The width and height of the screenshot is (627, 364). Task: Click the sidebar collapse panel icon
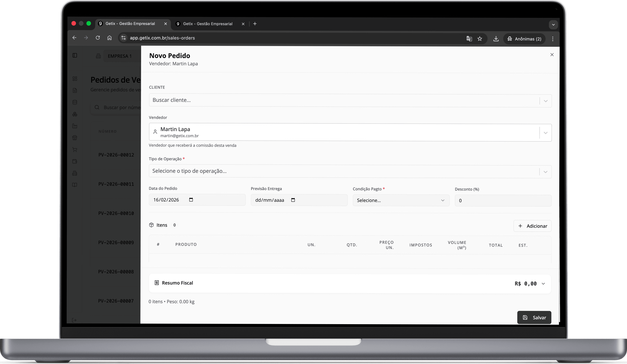(75, 55)
